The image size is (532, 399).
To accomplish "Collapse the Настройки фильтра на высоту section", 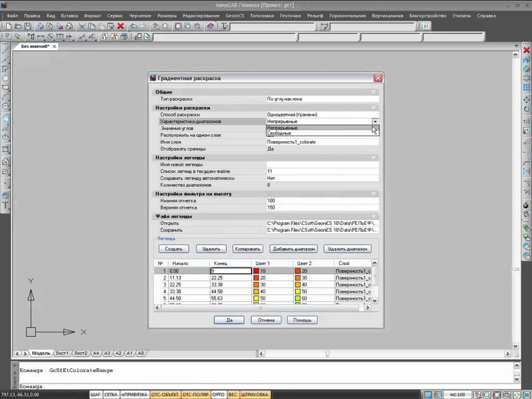I will tap(374, 194).
